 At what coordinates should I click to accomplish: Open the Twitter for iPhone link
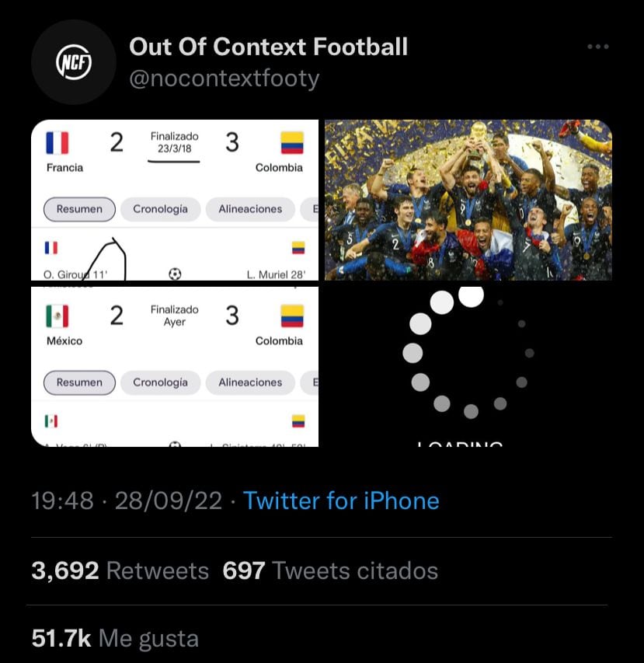point(341,501)
